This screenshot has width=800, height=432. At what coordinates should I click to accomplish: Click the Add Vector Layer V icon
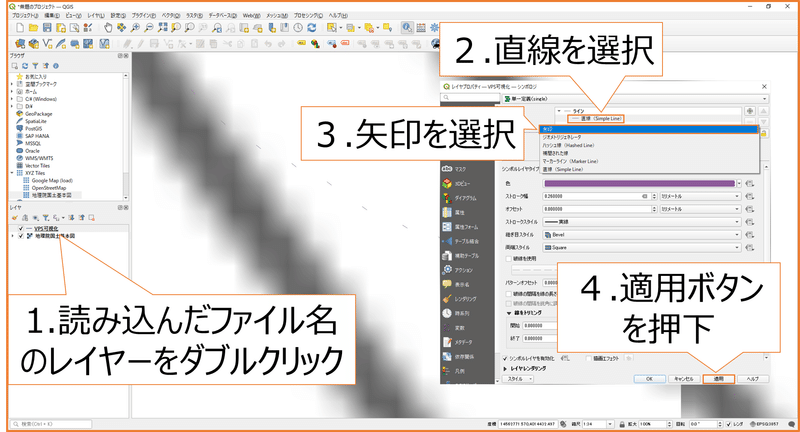click(47, 44)
